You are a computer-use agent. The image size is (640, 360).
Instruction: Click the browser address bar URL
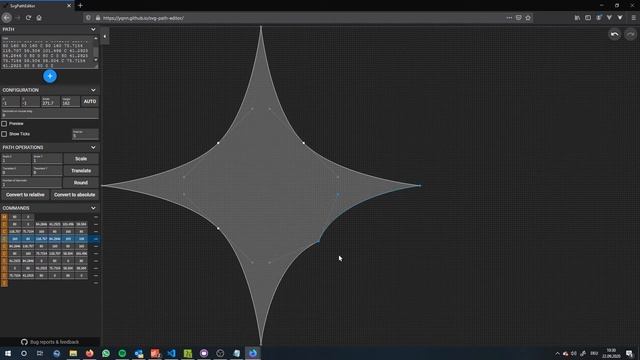pyautogui.click(x=143, y=18)
